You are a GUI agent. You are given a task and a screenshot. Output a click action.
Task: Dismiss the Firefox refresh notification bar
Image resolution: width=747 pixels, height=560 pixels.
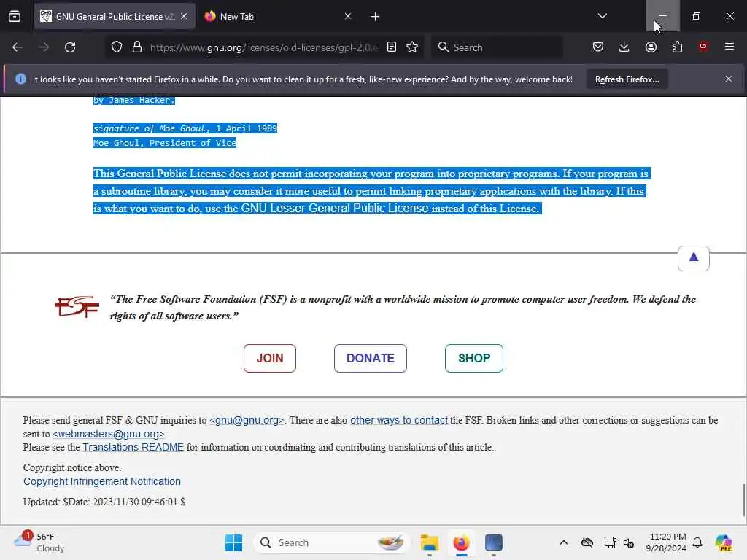click(729, 79)
